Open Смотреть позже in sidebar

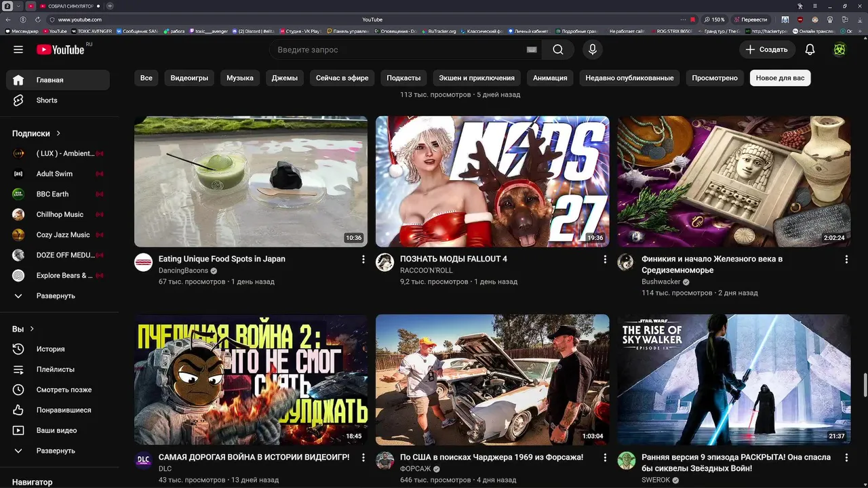point(58,390)
